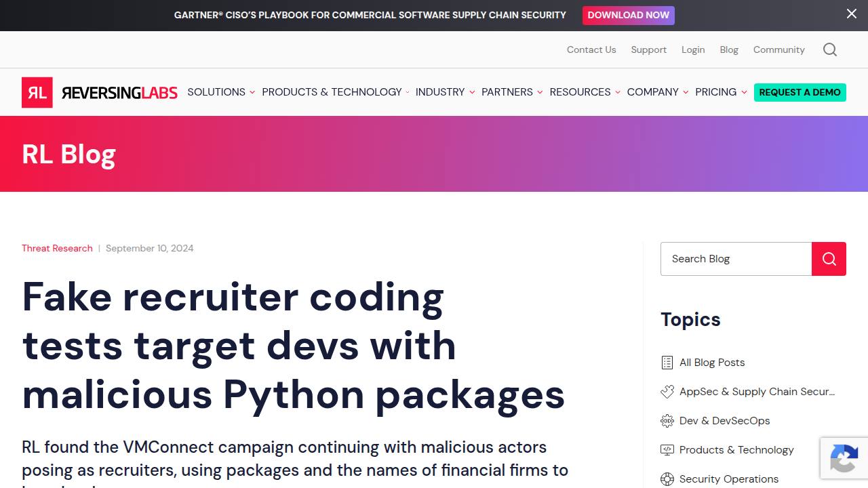Open the Community link
Image resolution: width=868 pixels, height=488 pixels.
(x=778, y=49)
